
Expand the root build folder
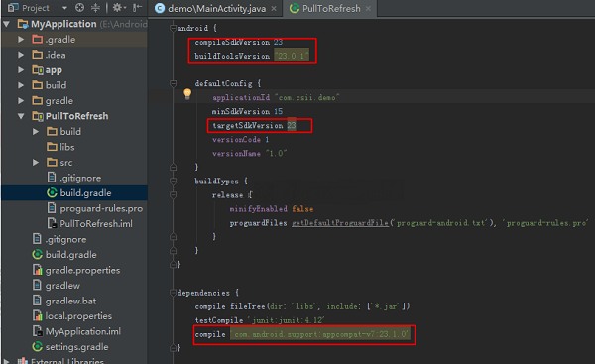[21, 85]
